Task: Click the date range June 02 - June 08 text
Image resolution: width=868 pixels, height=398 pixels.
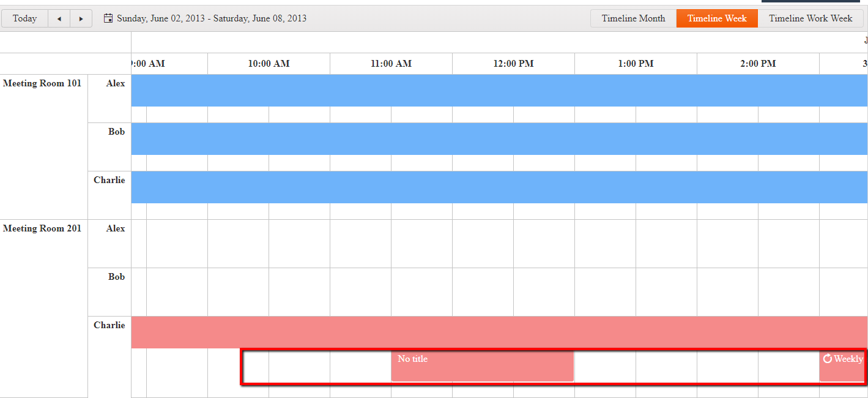Action: click(x=212, y=18)
